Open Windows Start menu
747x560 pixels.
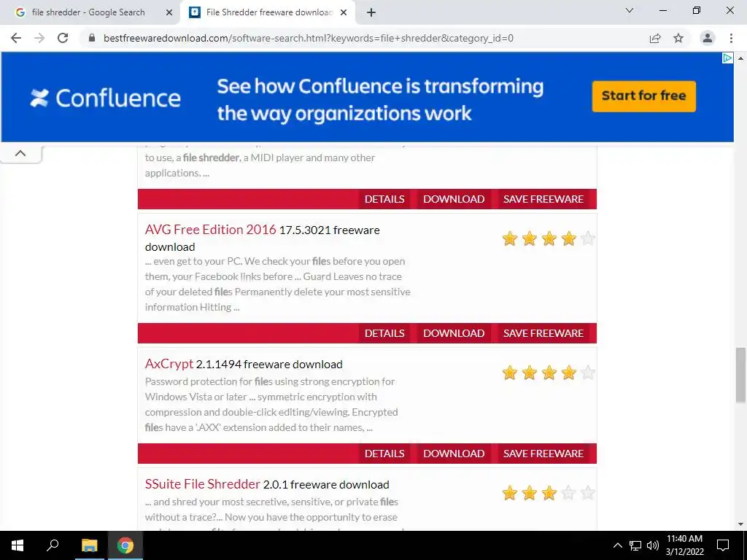[x=18, y=545]
